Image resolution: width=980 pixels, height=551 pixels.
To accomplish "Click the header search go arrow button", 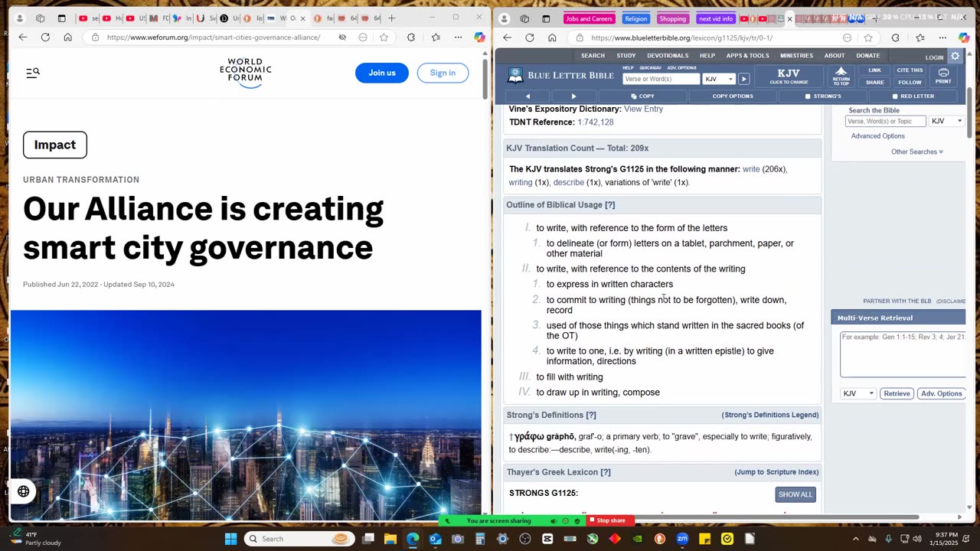I will (x=743, y=79).
